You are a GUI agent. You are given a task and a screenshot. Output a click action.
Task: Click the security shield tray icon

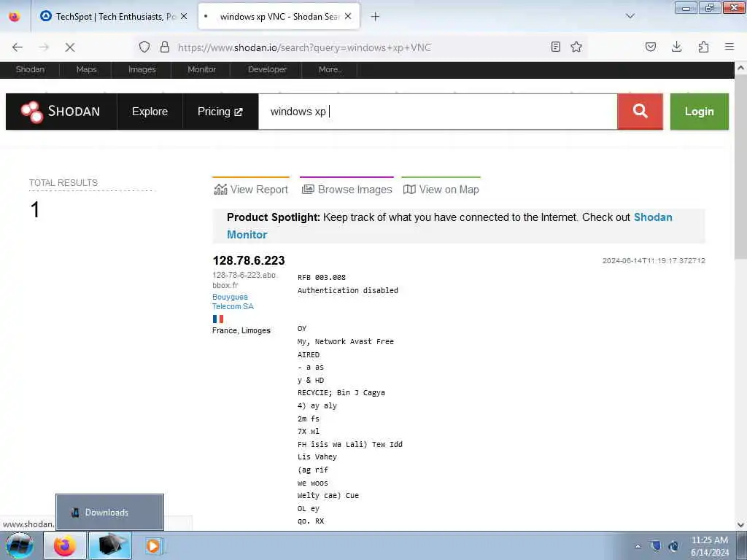(656, 546)
